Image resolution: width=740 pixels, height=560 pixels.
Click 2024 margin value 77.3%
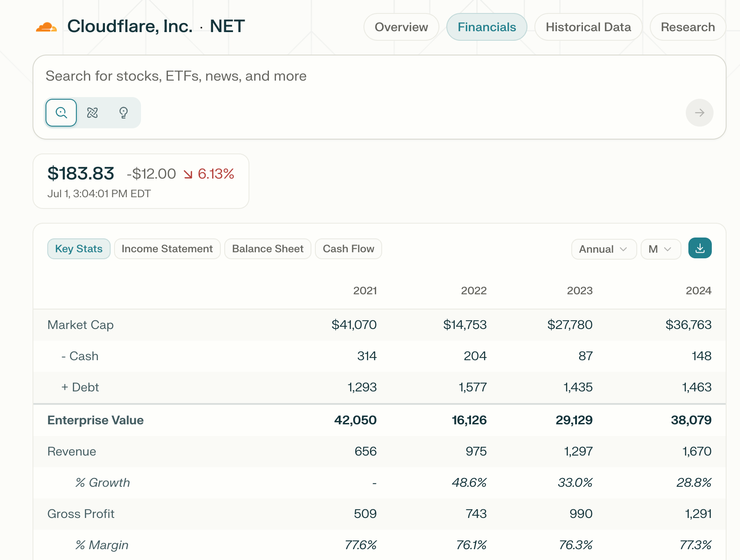point(696,545)
